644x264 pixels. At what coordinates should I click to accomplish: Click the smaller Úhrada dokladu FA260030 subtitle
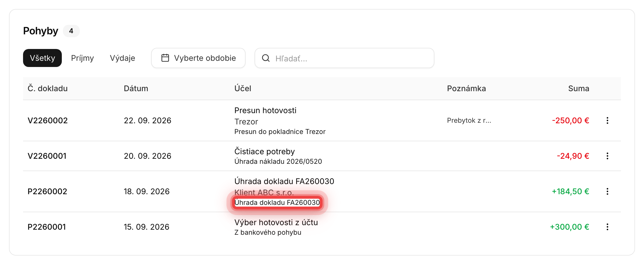pos(277,203)
